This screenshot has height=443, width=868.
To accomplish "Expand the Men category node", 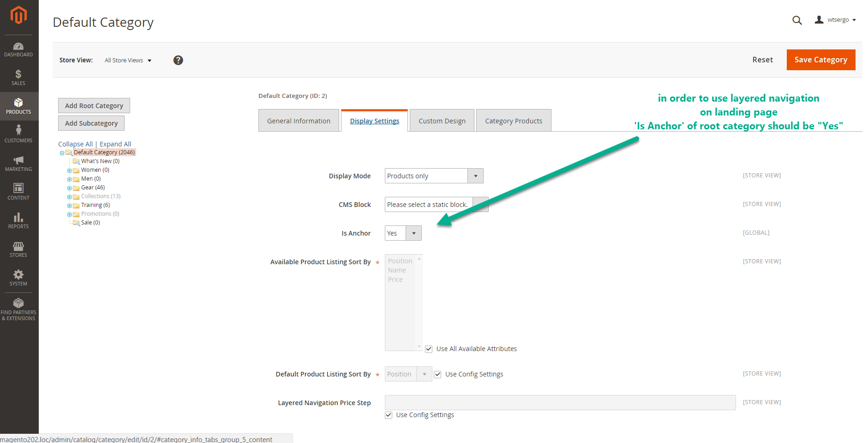I will [x=69, y=179].
